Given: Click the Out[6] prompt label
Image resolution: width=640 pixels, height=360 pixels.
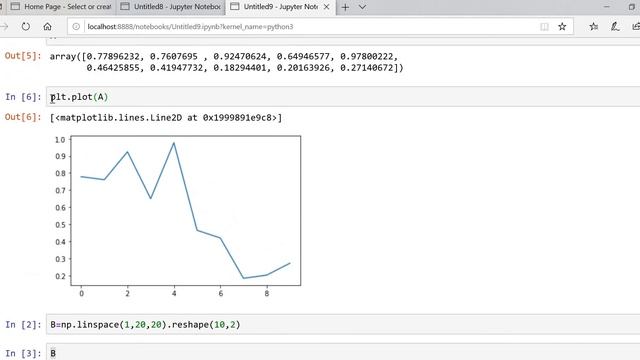Looking at the screenshot, I should 23,118.
